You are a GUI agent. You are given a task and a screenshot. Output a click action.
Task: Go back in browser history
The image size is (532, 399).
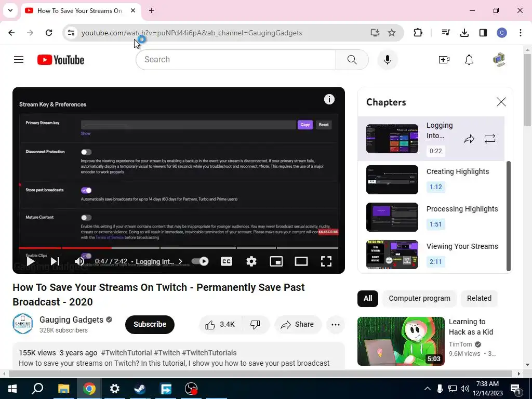11,33
